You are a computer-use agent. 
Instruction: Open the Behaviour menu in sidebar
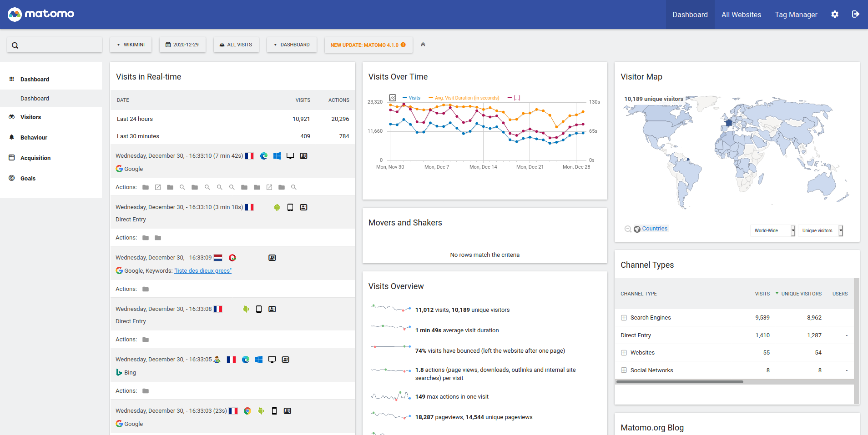point(34,137)
